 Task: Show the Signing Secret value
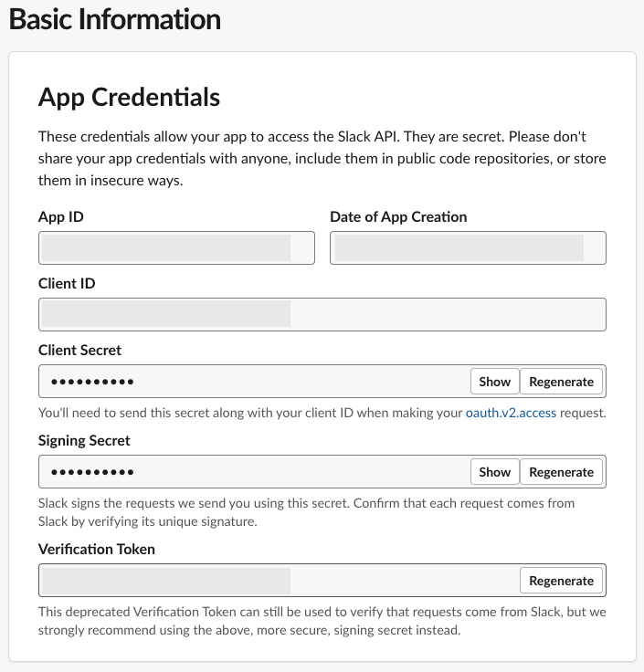495,472
